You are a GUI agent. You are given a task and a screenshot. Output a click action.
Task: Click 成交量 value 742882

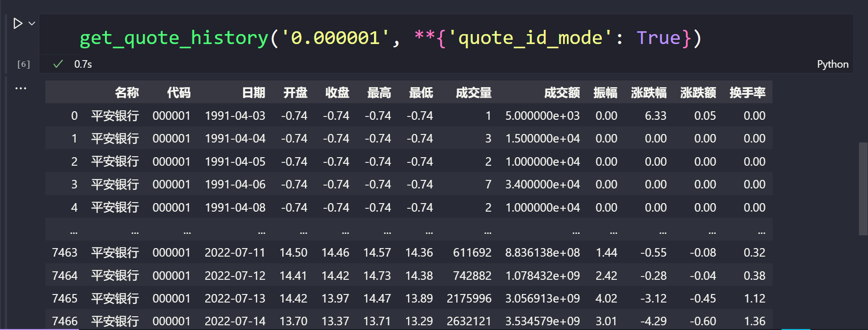coord(472,276)
